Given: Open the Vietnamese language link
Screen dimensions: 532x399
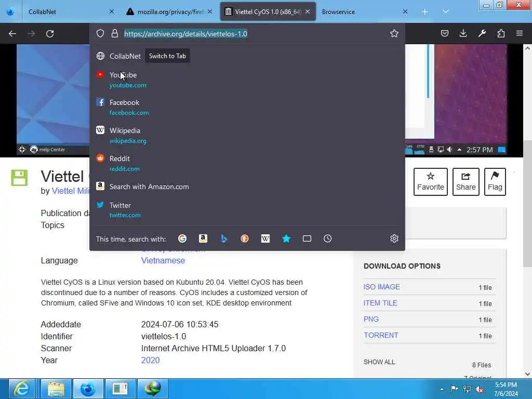Looking at the screenshot, I should (x=163, y=261).
